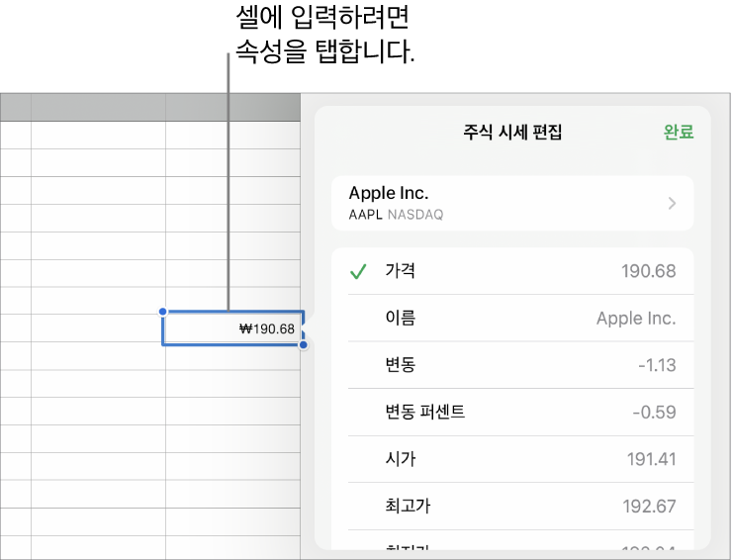Image resolution: width=732 pixels, height=560 pixels.
Task: Choose the 변동 attribute
Action: pyautogui.click(x=512, y=365)
